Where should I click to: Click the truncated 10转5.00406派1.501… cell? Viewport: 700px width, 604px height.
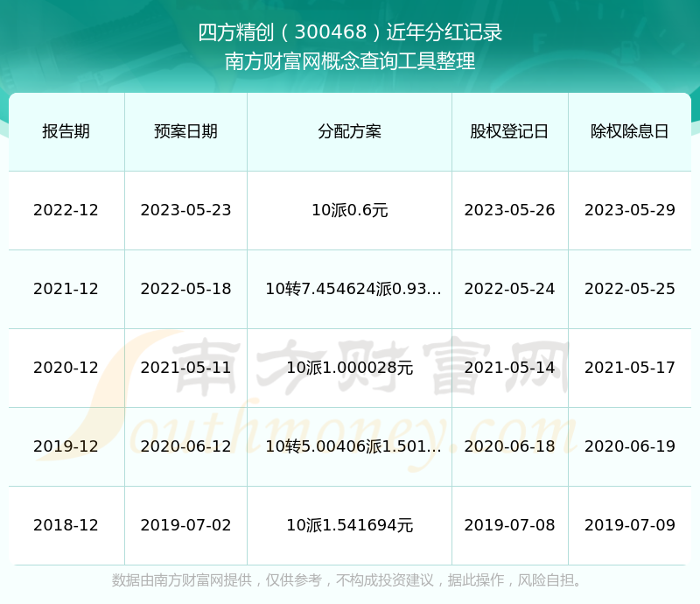353,446
